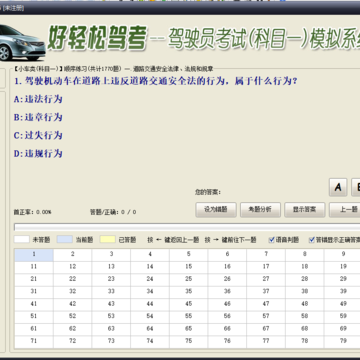Toggle the 答错显示正确答案 checkbox
The image size is (360, 360).
312,240
